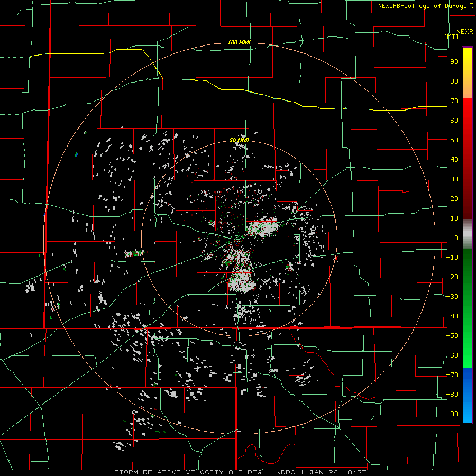Screen dimensions: 476x476
Task: Click the 80 value on the velocity scale
Action: click(x=454, y=81)
